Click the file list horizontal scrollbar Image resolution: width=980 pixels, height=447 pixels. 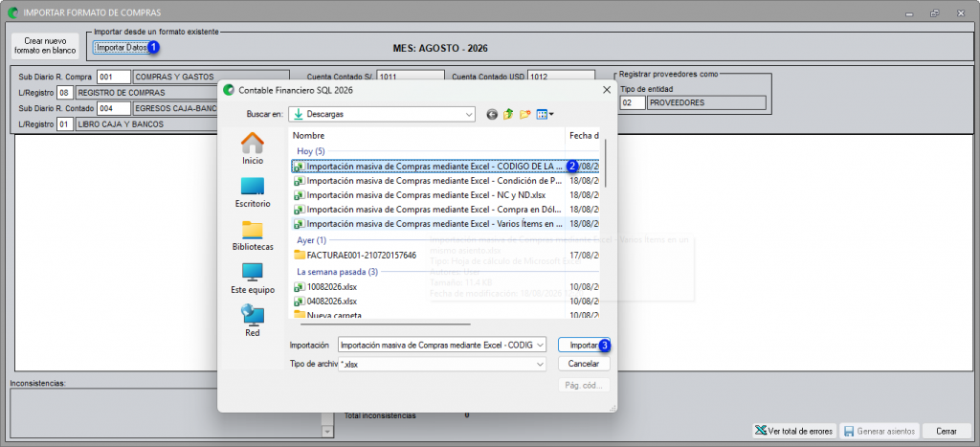[x=386, y=324]
